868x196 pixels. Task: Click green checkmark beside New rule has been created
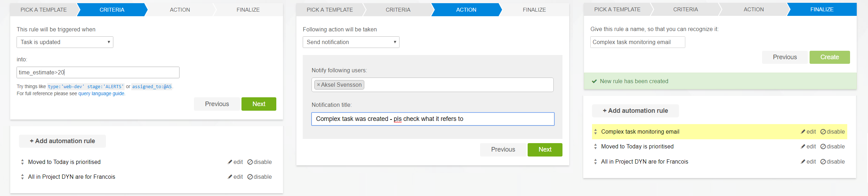coord(595,81)
